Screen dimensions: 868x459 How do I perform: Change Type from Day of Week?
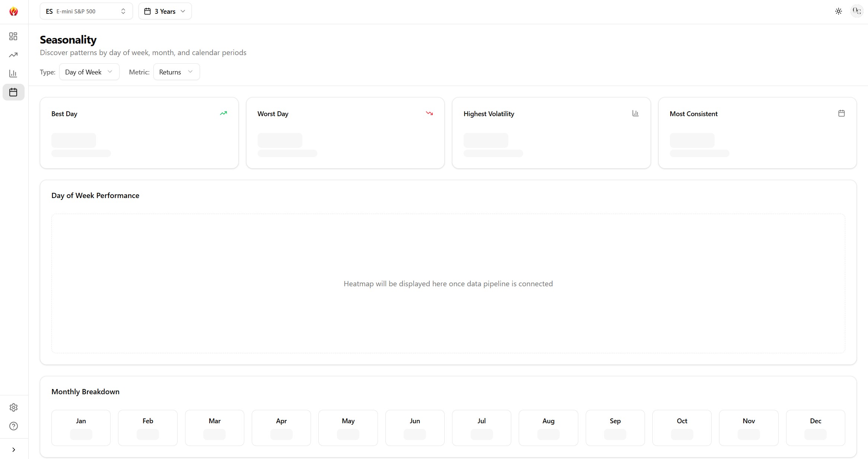click(x=89, y=71)
